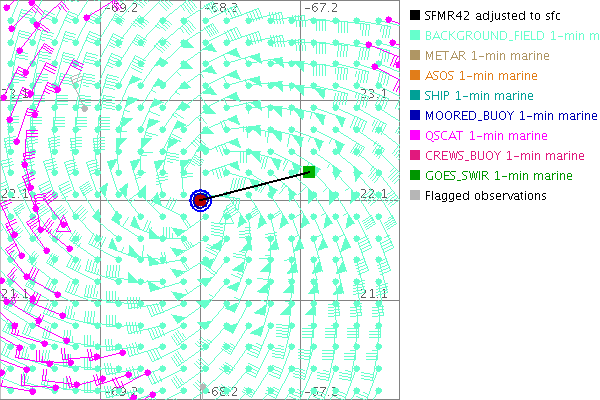Click the gray Flagged observations legend square
Image resolution: width=600 pixels, height=400 pixels.
point(415,195)
